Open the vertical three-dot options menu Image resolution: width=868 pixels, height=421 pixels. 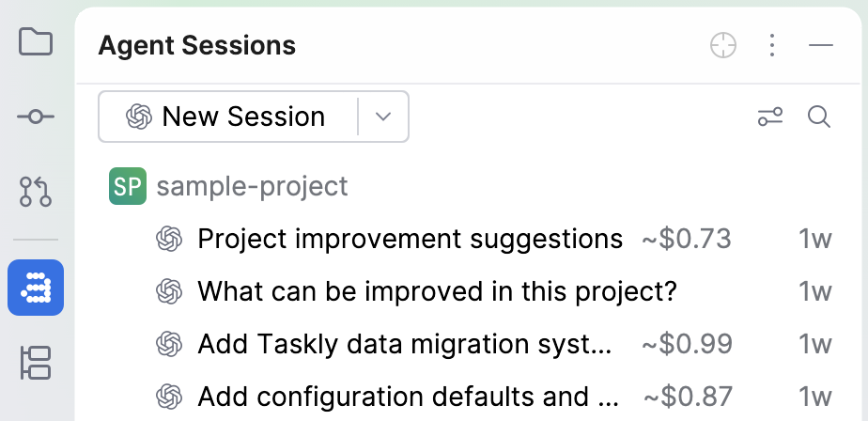coord(771,45)
